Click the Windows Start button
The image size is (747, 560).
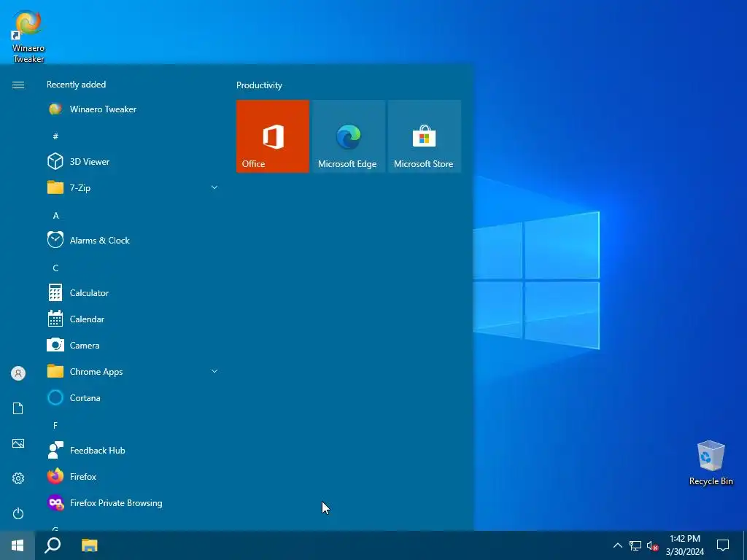18,545
